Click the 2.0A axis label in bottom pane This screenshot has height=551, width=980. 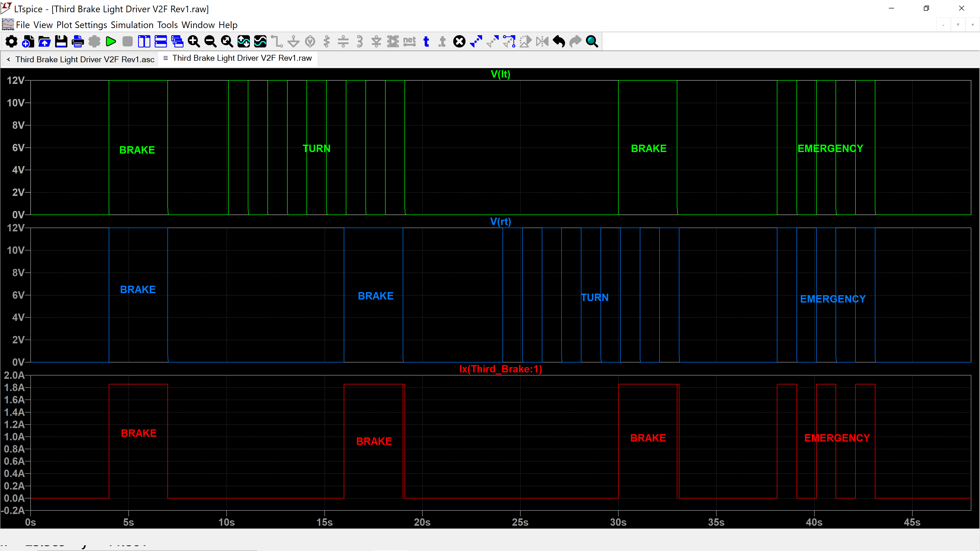(x=14, y=376)
